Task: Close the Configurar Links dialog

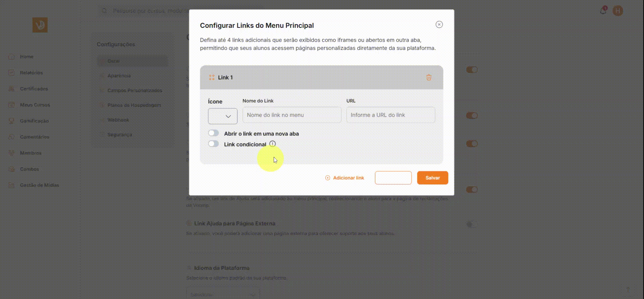Action: point(439,24)
